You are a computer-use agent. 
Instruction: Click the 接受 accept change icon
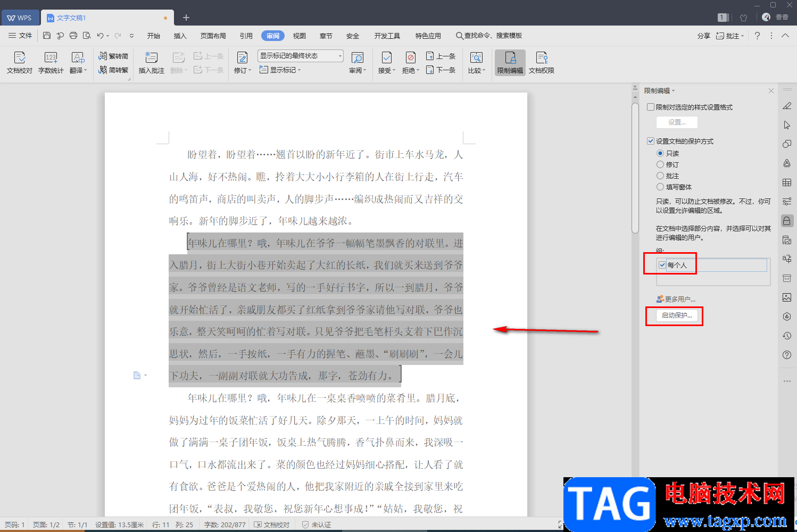pos(387,57)
